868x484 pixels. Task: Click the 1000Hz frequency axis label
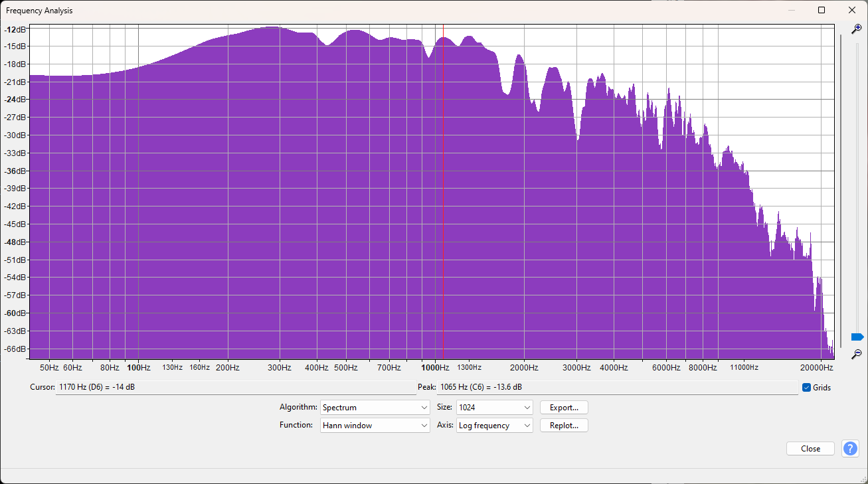pyautogui.click(x=435, y=367)
